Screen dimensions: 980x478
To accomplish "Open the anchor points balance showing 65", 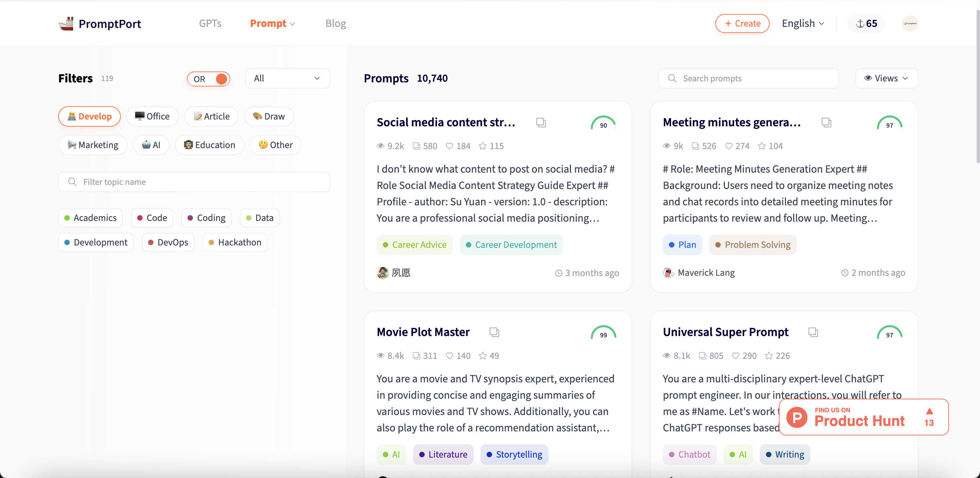I will tap(866, 23).
